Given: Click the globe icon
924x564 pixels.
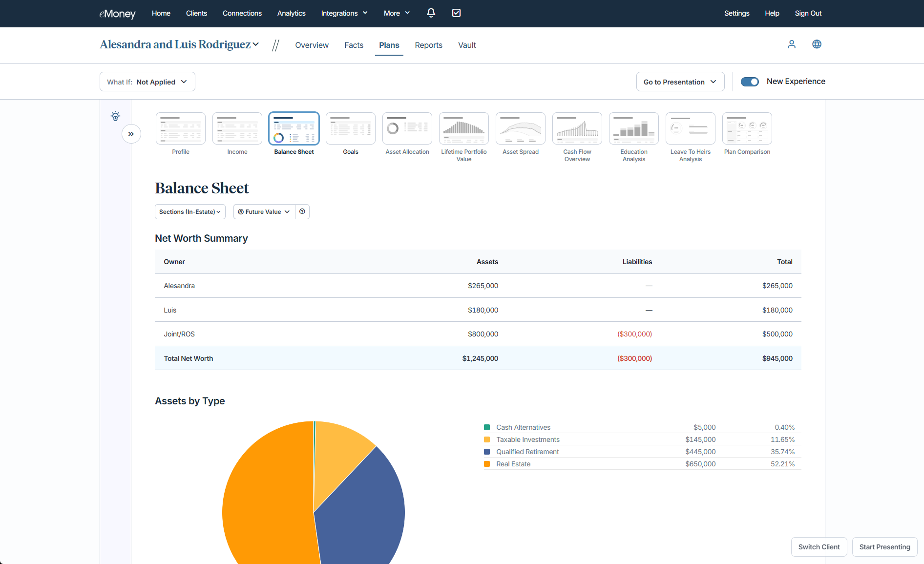Looking at the screenshot, I should pos(817,44).
